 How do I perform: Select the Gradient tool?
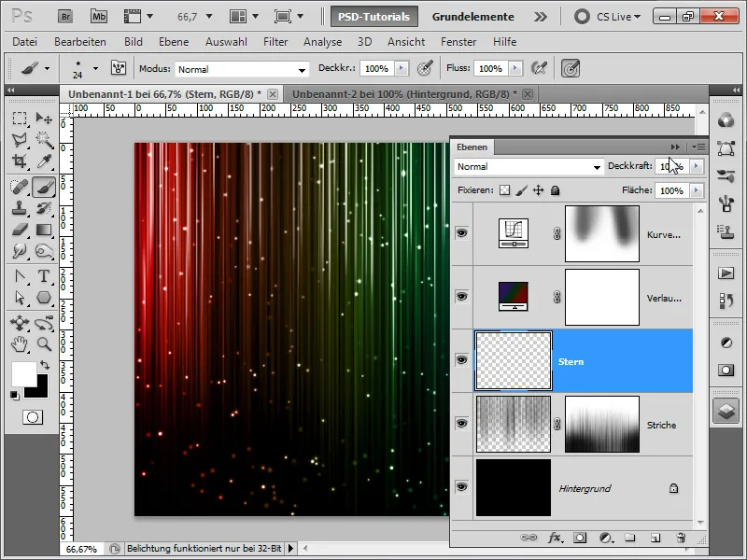44,230
